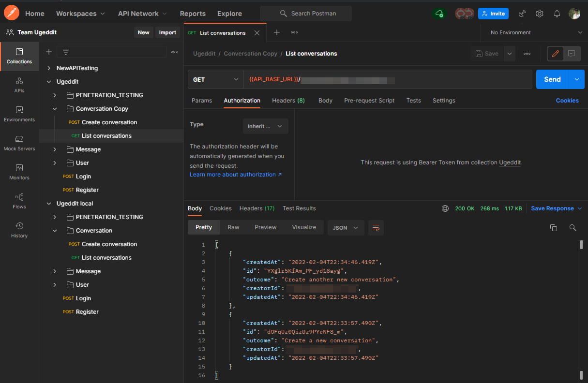Open the History sidebar panel

click(19, 231)
